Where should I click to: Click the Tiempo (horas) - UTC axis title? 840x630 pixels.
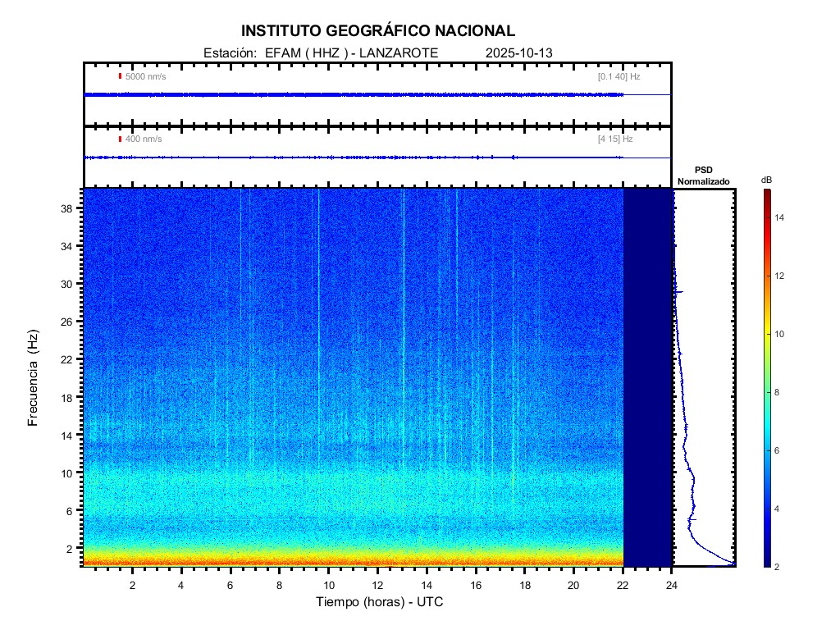pyautogui.click(x=380, y=602)
